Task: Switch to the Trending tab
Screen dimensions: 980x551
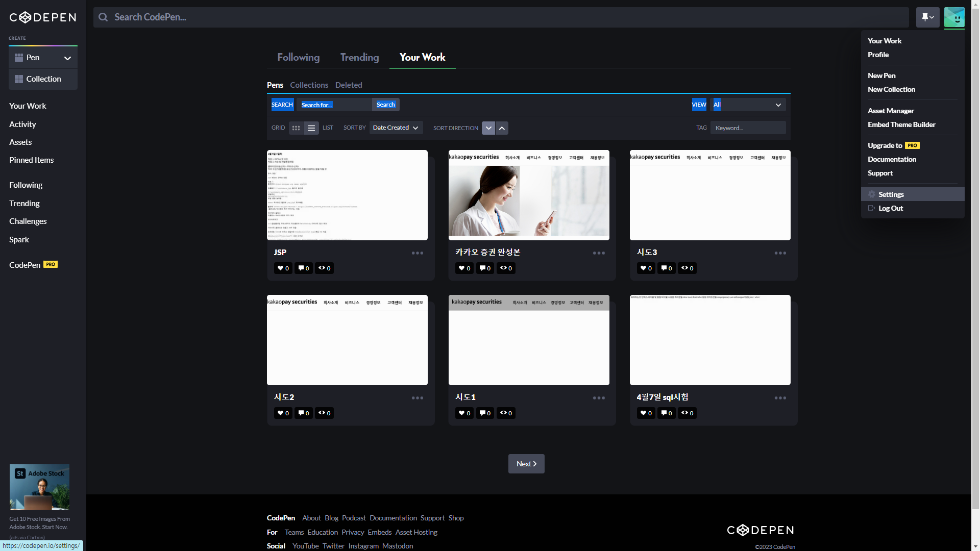Action: (x=359, y=57)
